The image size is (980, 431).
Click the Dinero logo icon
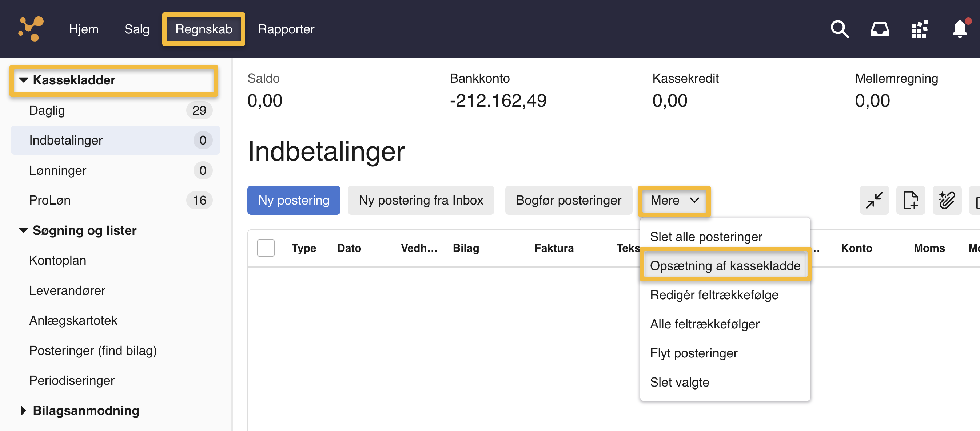31,29
